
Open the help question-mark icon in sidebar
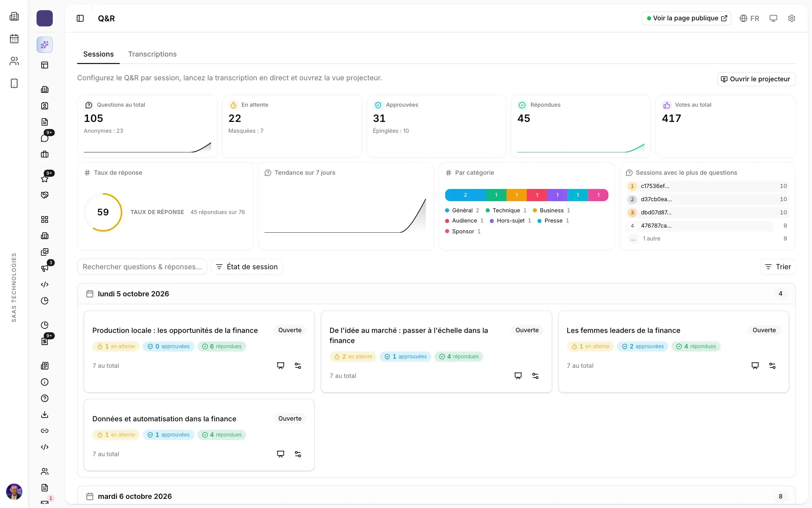(x=45, y=398)
